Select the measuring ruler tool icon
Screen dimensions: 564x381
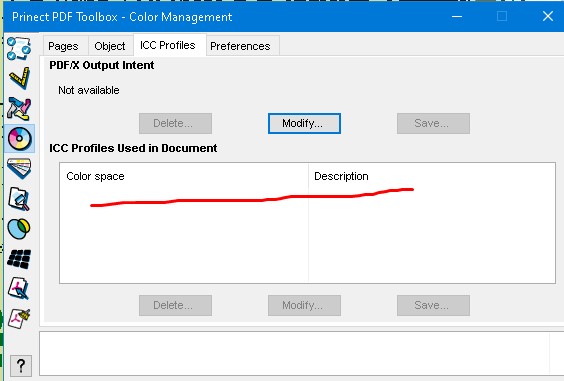pyautogui.click(x=19, y=78)
